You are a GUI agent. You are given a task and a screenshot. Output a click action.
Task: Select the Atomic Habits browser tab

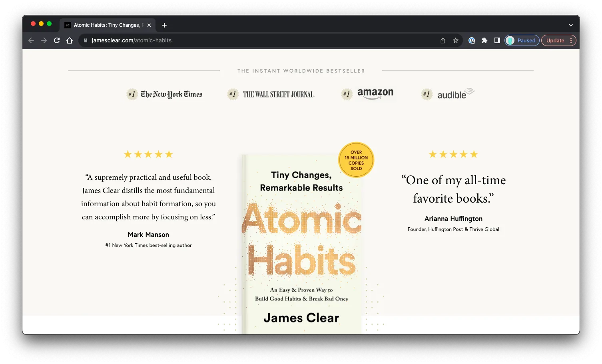(108, 25)
